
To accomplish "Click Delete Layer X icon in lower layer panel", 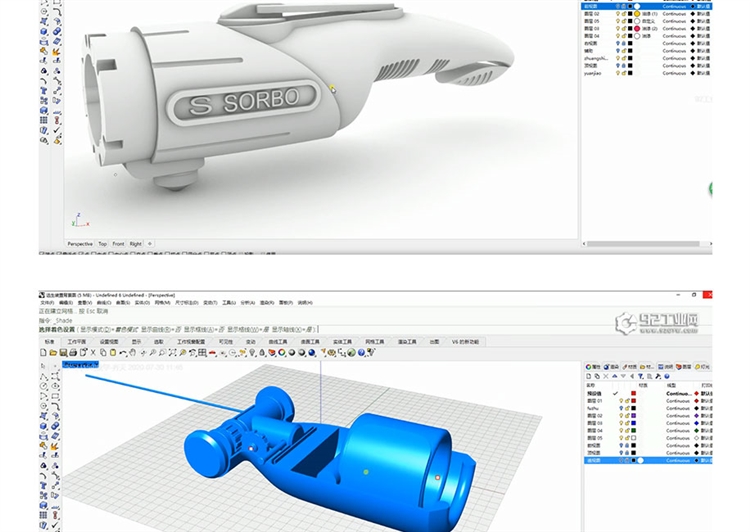I will coord(606,377).
